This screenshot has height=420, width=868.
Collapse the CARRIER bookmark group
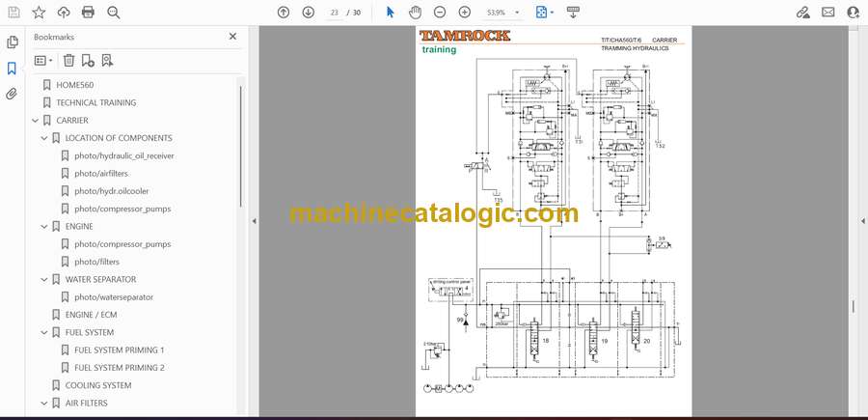(36, 121)
